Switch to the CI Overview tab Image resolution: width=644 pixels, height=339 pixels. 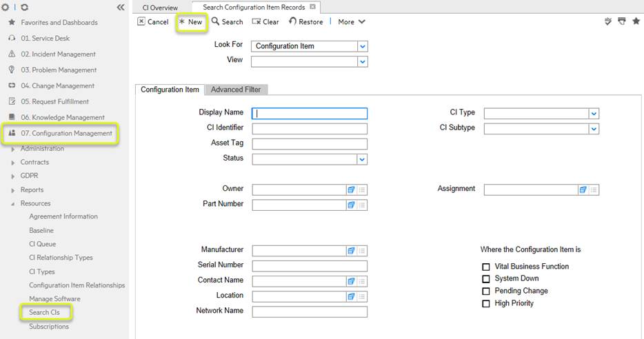point(160,8)
